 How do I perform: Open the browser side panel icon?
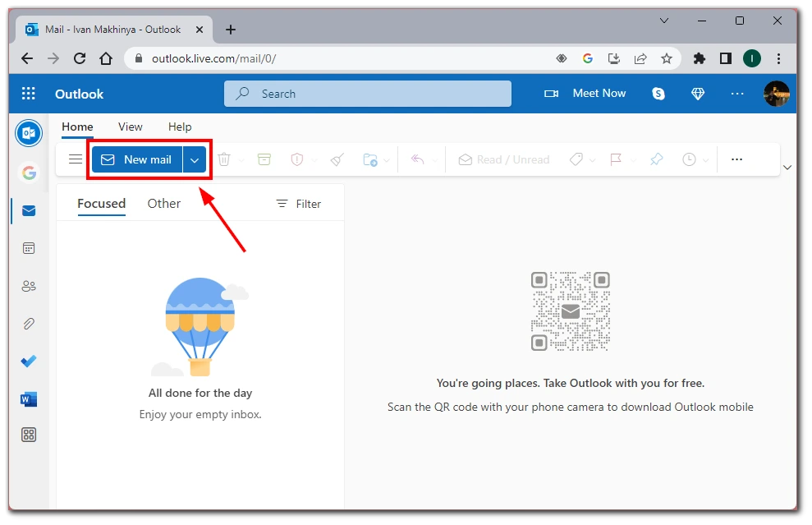(726, 58)
